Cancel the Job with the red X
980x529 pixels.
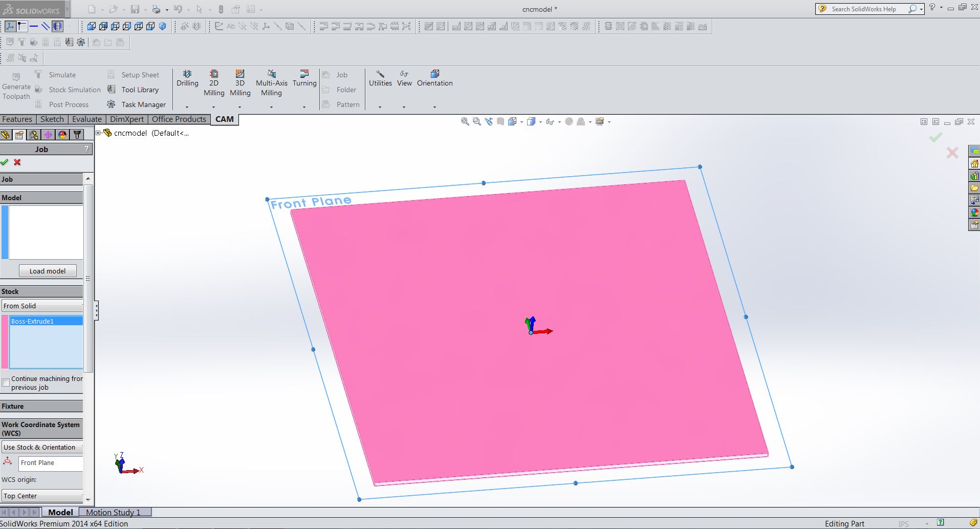click(x=17, y=162)
